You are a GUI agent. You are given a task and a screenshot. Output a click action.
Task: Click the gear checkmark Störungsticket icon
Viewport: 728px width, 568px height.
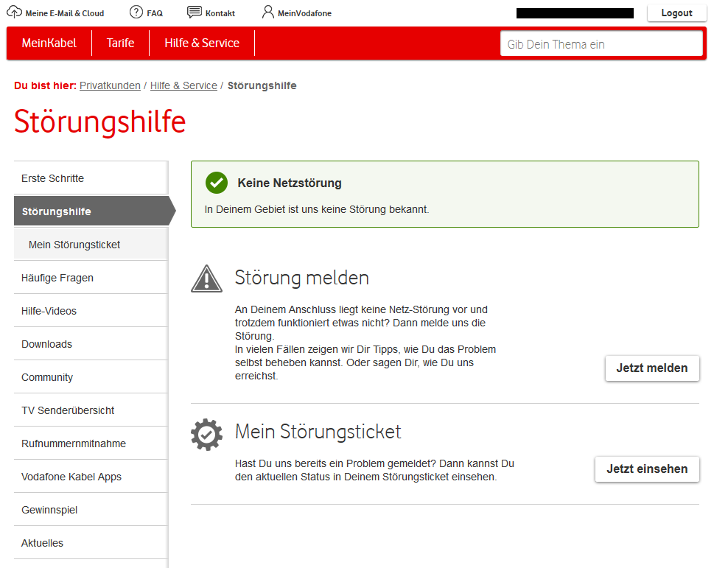(206, 435)
